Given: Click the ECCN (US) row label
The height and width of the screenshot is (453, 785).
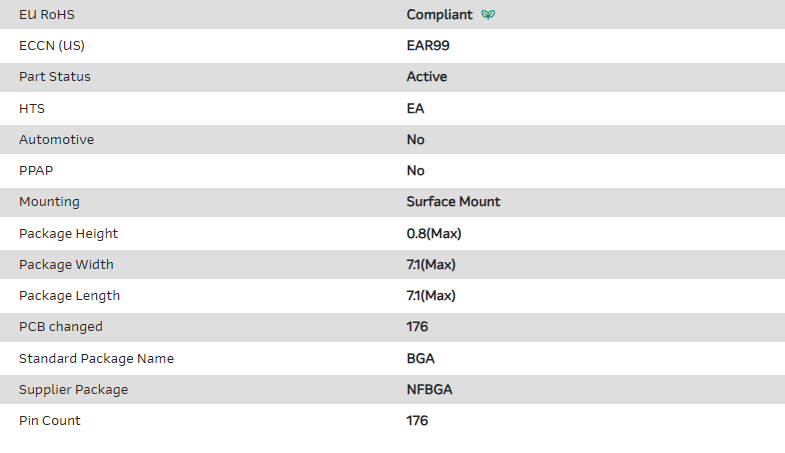Looking at the screenshot, I should point(52,46).
